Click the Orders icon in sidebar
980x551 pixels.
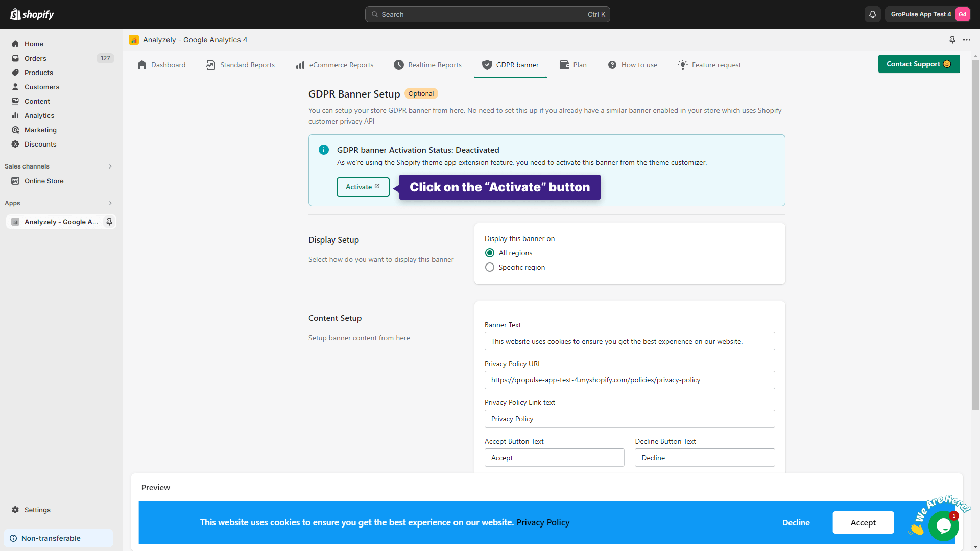click(15, 58)
